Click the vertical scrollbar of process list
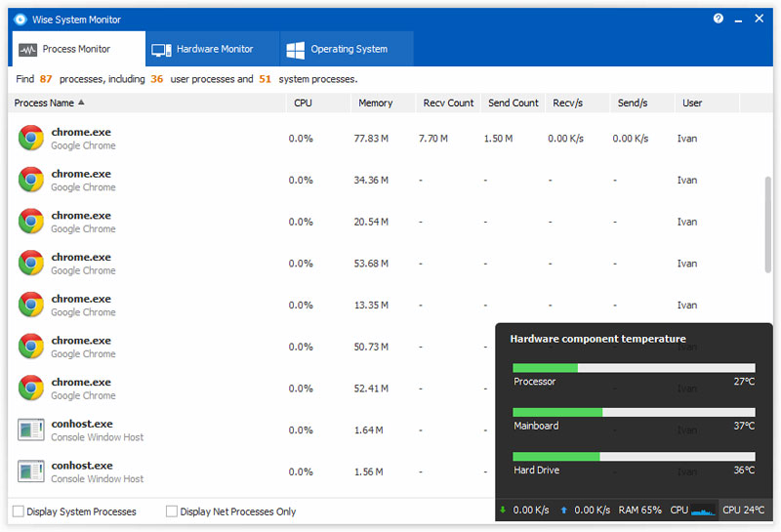The image size is (781, 532). pos(768,223)
